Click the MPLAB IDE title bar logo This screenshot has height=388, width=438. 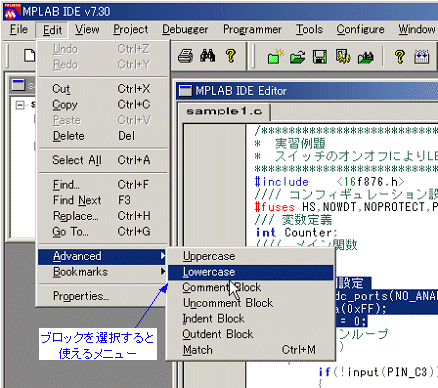pyautogui.click(x=12, y=12)
